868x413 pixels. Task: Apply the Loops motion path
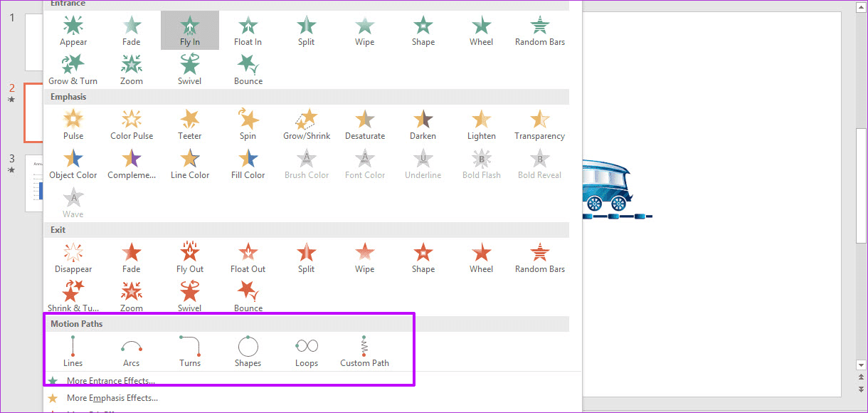pyautogui.click(x=307, y=351)
